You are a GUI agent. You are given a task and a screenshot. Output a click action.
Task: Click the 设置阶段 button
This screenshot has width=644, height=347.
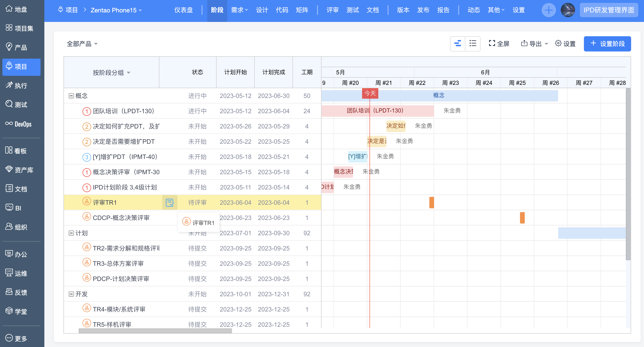(x=607, y=44)
